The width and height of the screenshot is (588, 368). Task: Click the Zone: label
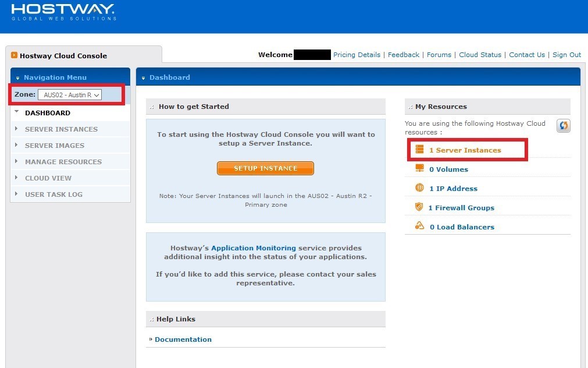pos(25,94)
